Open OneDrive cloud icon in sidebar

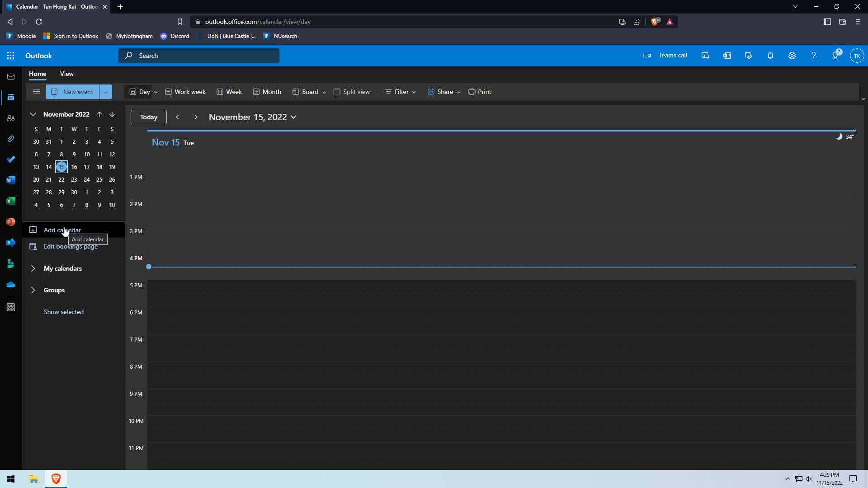click(x=11, y=285)
